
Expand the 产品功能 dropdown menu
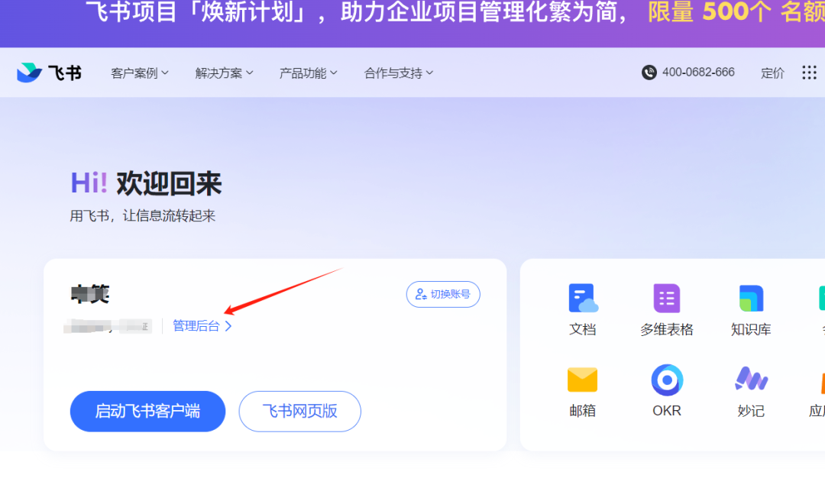coord(308,73)
